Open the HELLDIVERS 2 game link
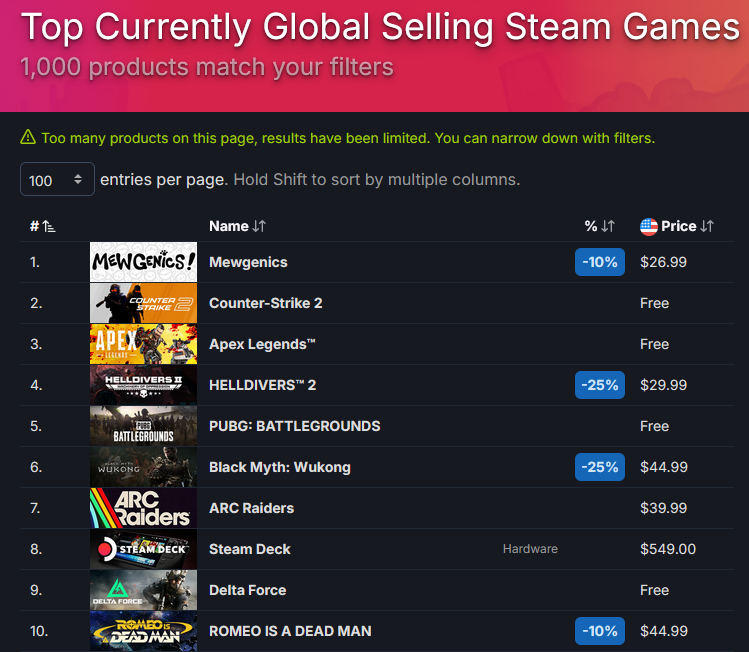 (x=262, y=385)
